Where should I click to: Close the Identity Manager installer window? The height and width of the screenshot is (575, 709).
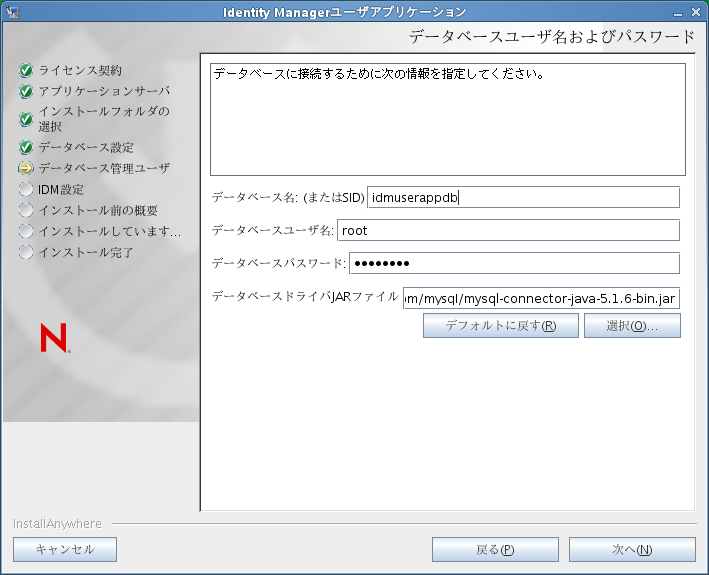(x=696, y=12)
